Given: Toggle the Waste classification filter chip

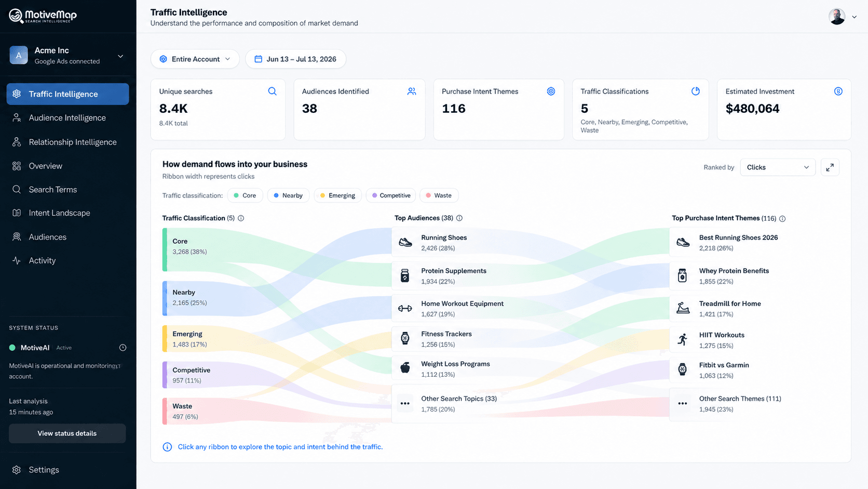Looking at the screenshot, I should [439, 195].
